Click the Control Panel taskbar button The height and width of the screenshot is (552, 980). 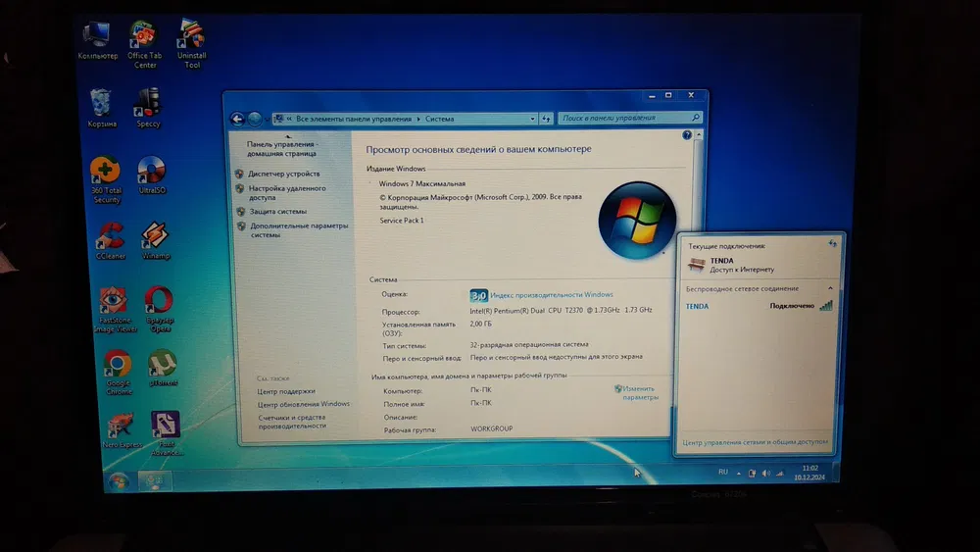[155, 480]
